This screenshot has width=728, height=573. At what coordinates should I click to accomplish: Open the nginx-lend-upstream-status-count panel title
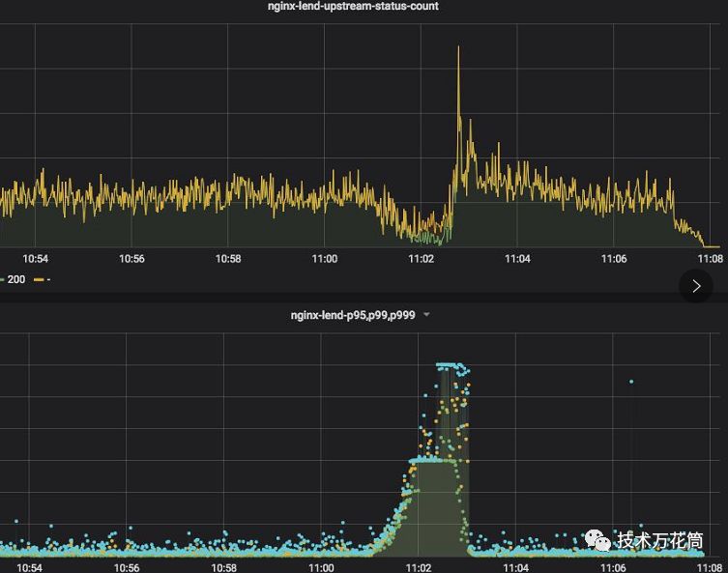pyautogui.click(x=353, y=6)
